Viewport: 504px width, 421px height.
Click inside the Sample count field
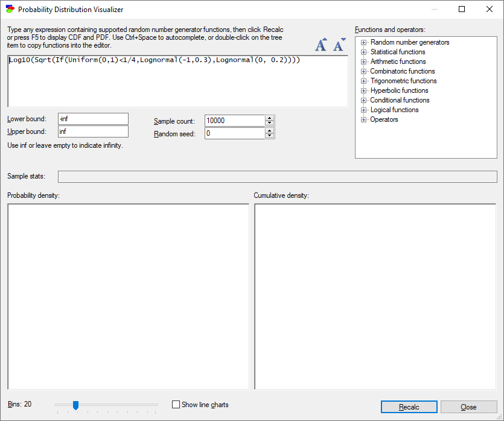[235, 121]
